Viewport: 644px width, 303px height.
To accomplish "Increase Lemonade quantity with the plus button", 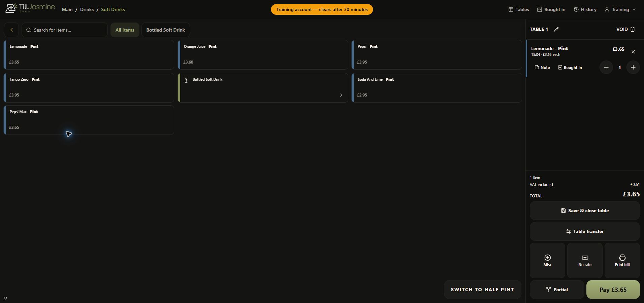I will [x=633, y=67].
